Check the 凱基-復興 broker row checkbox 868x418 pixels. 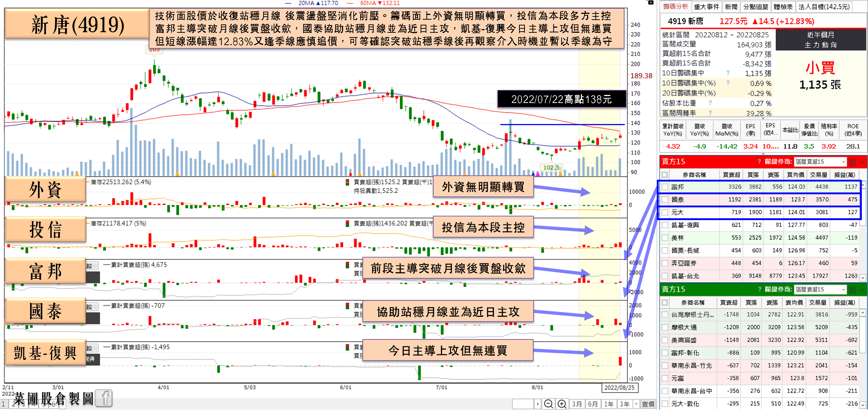pyautogui.click(x=665, y=225)
